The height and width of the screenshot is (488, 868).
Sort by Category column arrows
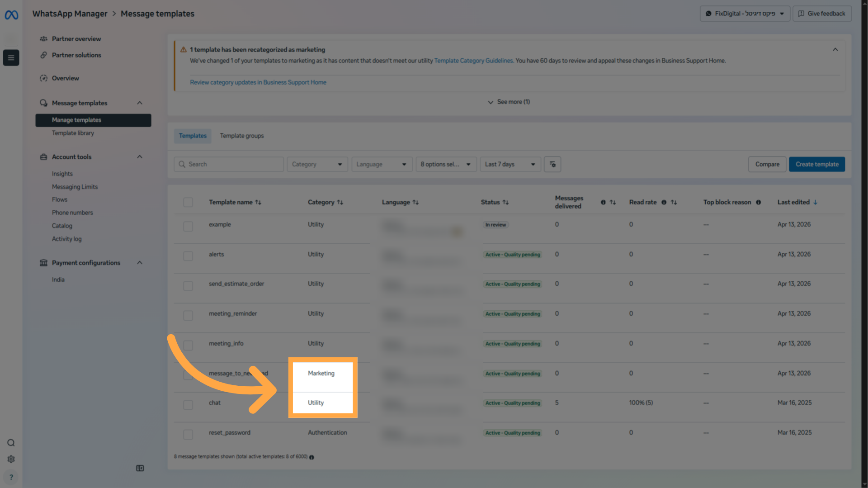click(340, 202)
